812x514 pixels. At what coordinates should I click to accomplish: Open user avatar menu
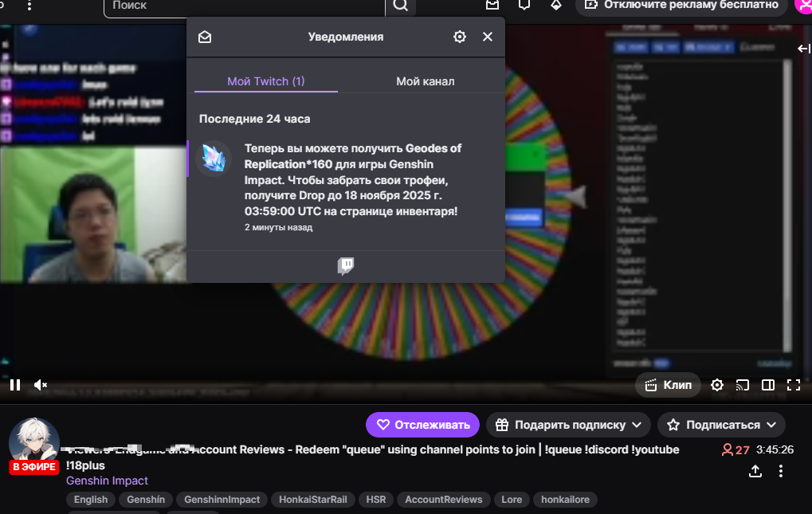point(804,5)
